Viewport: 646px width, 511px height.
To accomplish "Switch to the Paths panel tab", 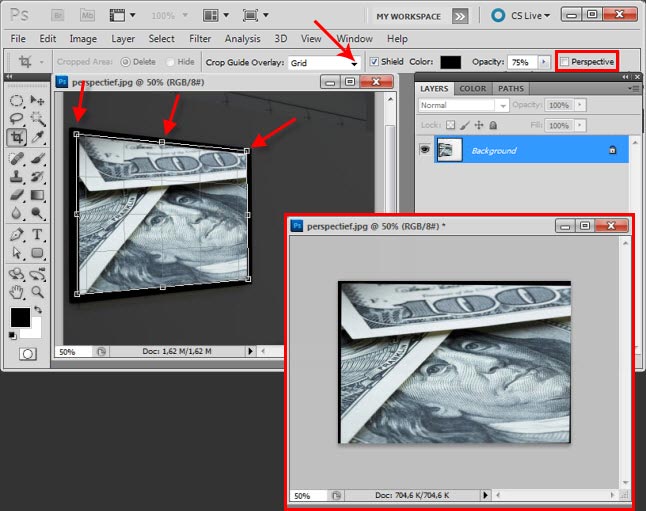I will click(x=511, y=89).
